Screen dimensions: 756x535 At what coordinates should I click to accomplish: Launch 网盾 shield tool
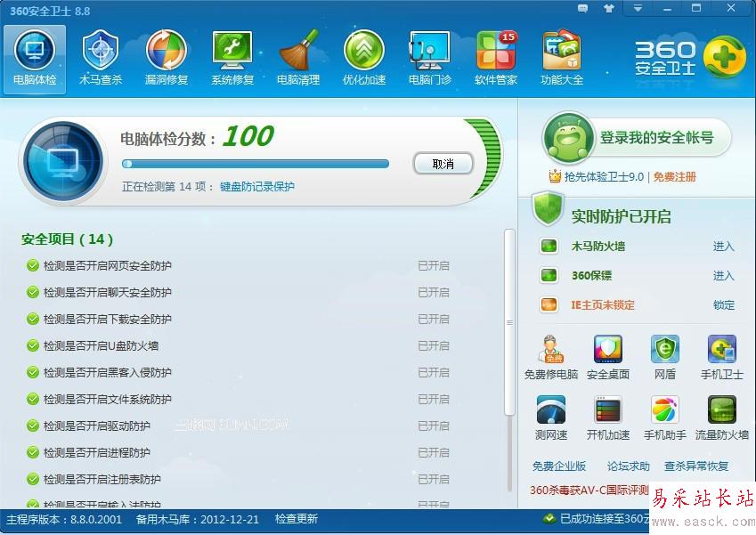[665, 357]
